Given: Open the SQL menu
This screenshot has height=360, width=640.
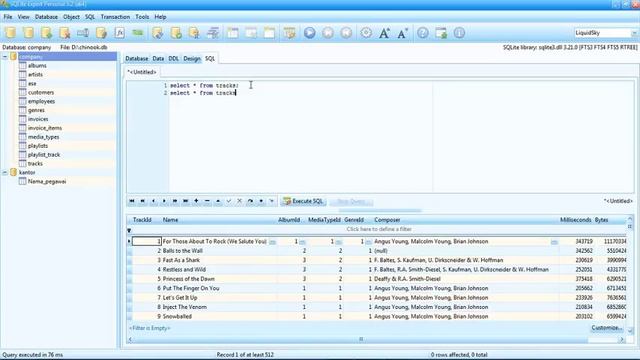Looking at the screenshot, I should tap(90, 17).
